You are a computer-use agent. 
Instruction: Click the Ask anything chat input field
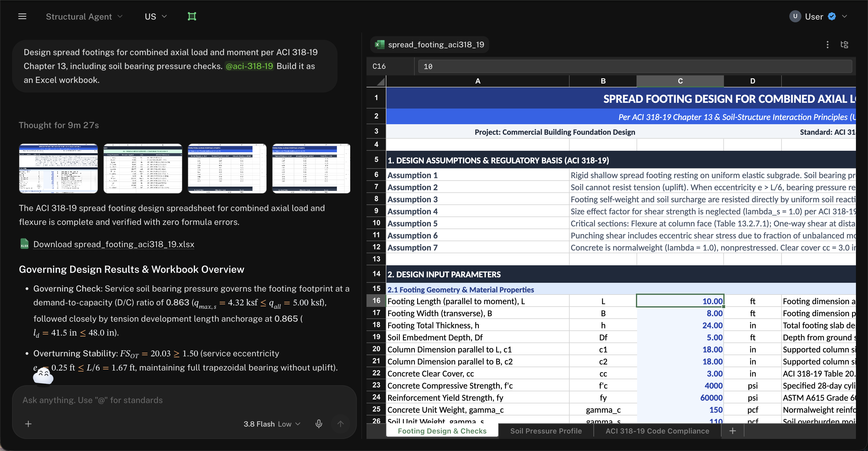click(x=184, y=400)
